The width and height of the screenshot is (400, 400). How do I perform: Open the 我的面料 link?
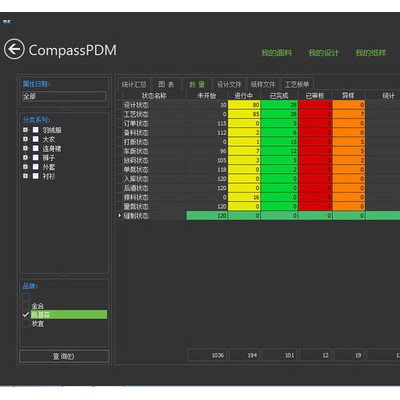tap(277, 53)
